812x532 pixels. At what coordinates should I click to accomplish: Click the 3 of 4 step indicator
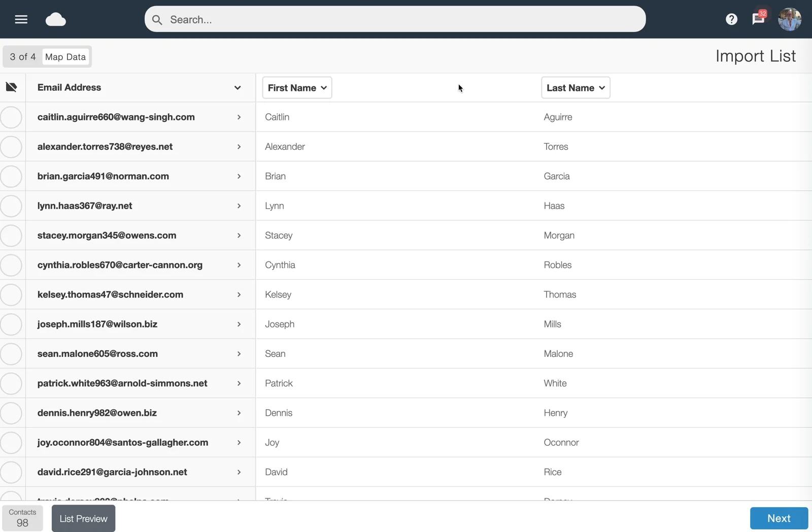pyautogui.click(x=23, y=57)
